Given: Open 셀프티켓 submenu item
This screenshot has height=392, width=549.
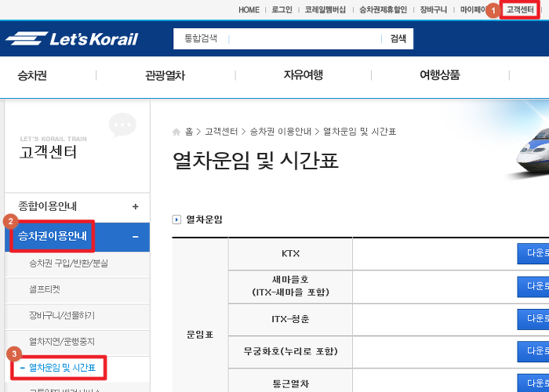Looking at the screenshot, I should click(x=45, y=289).
